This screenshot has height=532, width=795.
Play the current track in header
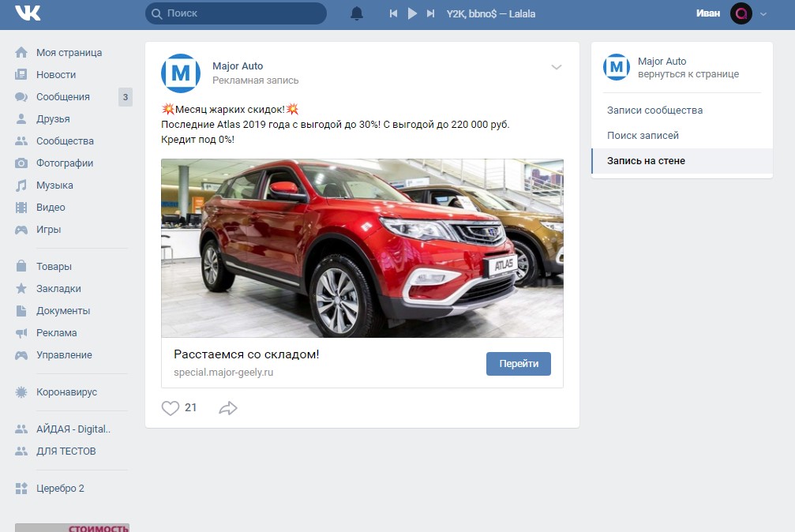[x=412, y=13]
